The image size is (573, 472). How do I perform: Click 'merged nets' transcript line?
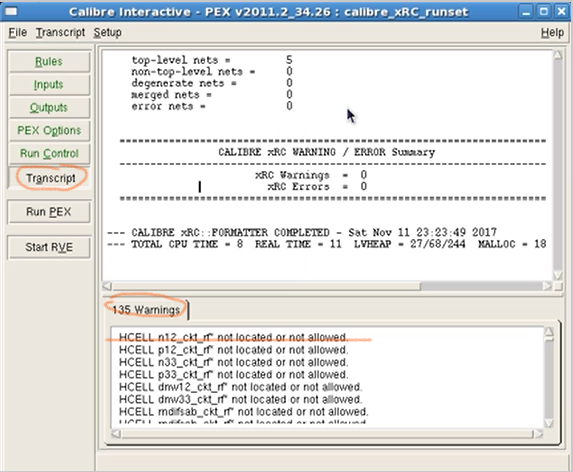point(212,95)
